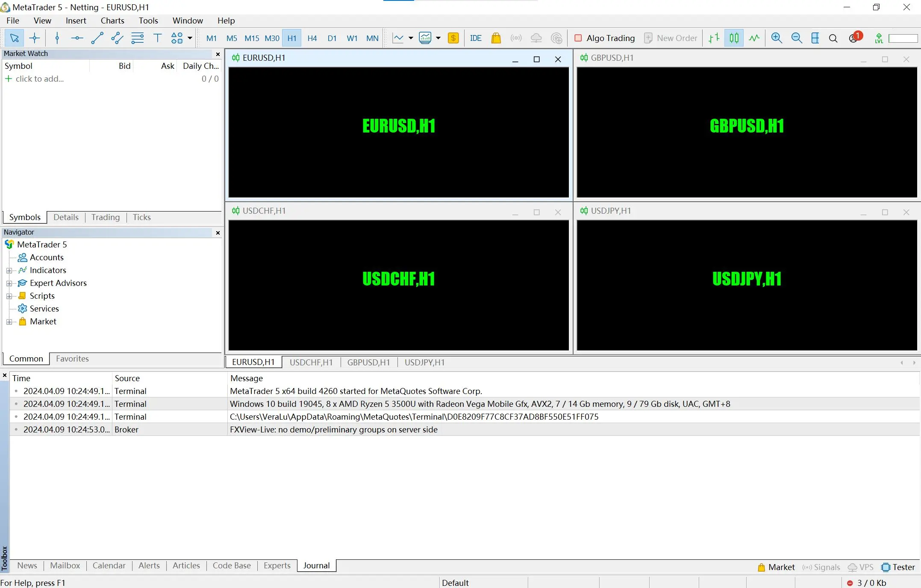Click the search input field
The height and width of the screenshot is (588, 921).
click(x=903, y=38)
